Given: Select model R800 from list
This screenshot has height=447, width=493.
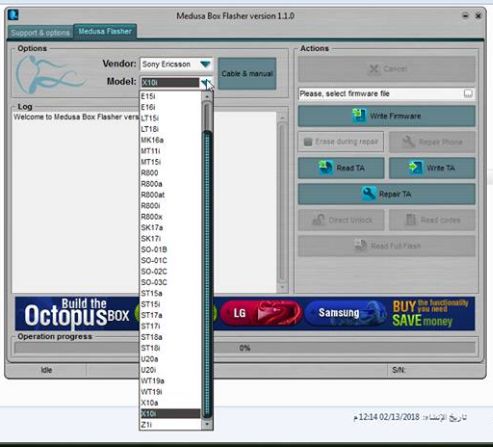Looking at the screenshot, I should tap(170, 173).
